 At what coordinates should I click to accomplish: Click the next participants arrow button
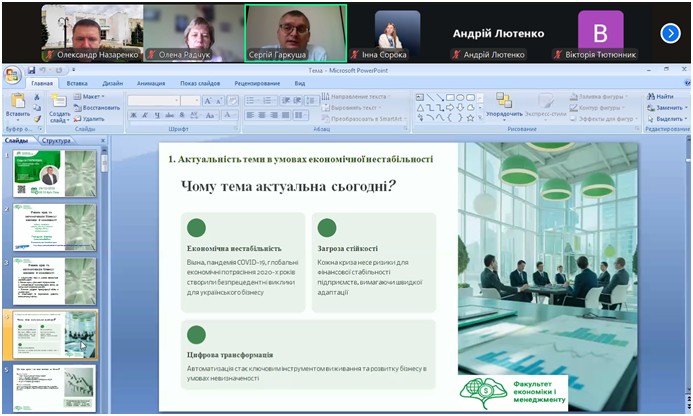670,33
